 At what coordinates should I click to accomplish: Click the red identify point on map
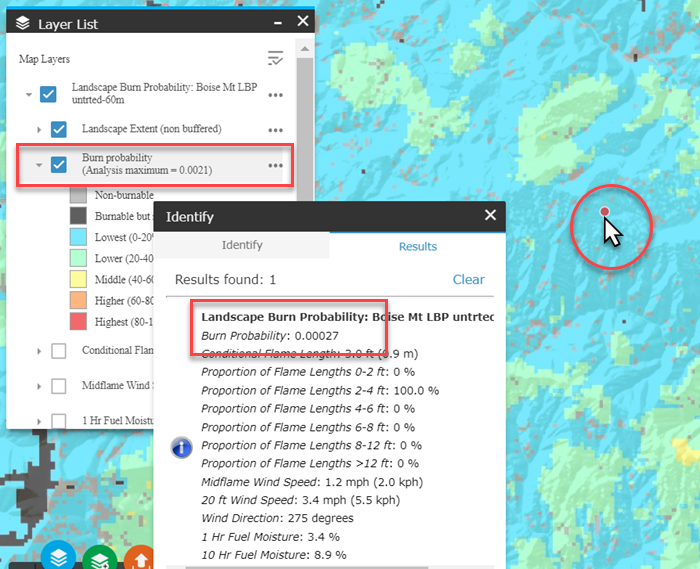click(604, 212)
